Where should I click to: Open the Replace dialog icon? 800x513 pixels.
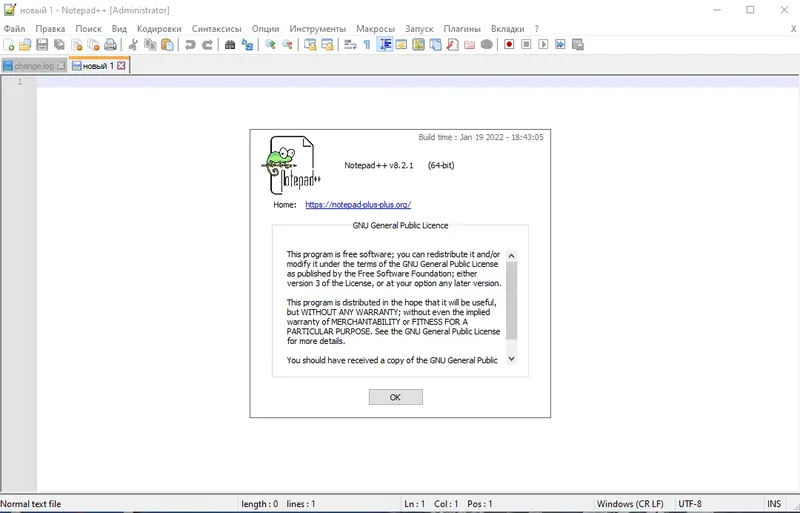(x=247, y=45)
